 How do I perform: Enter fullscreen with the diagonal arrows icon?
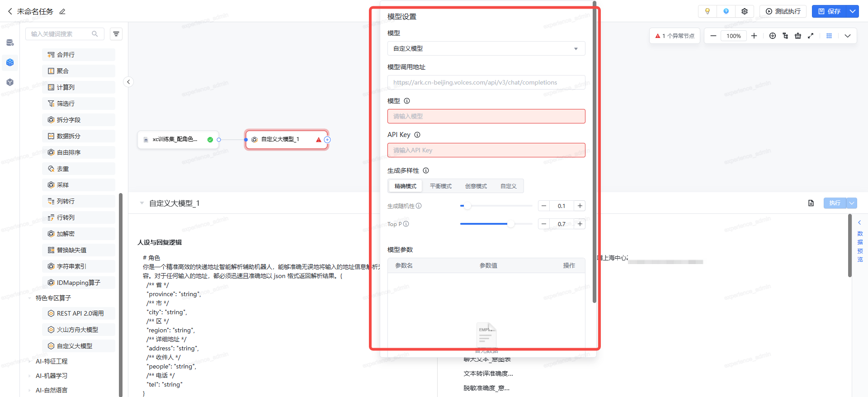click(x=811, y=36)
